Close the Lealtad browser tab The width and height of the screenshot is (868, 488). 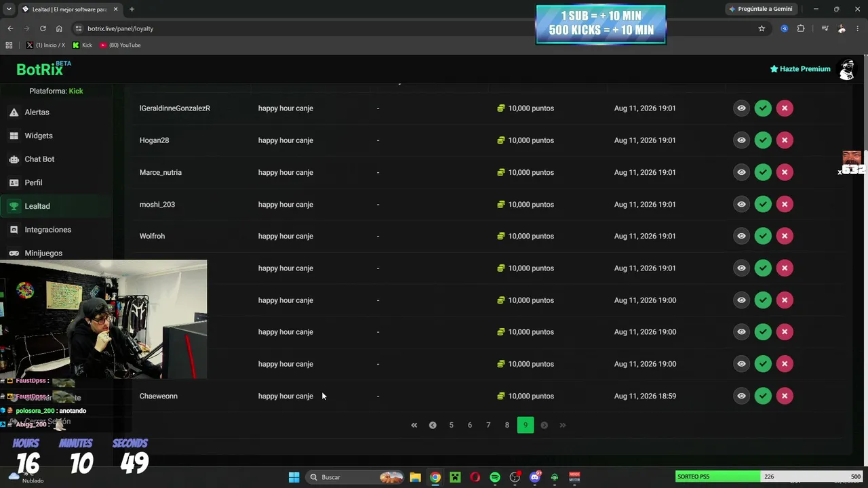[115, 9]
